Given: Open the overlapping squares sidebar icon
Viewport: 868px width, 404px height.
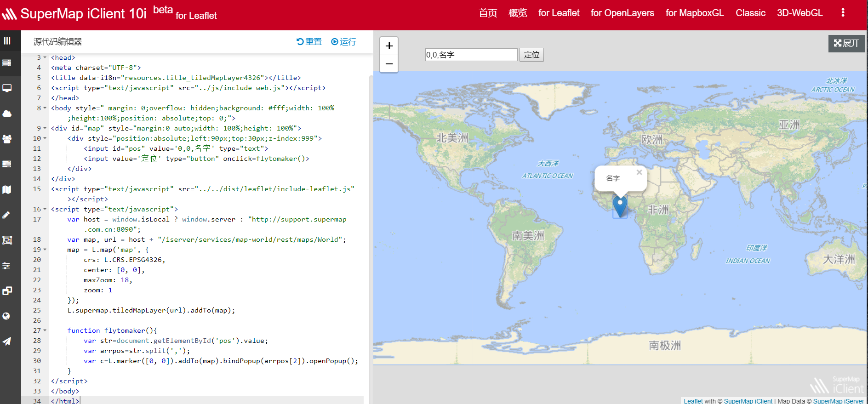Looking at the screenshot, I should 7,290.
